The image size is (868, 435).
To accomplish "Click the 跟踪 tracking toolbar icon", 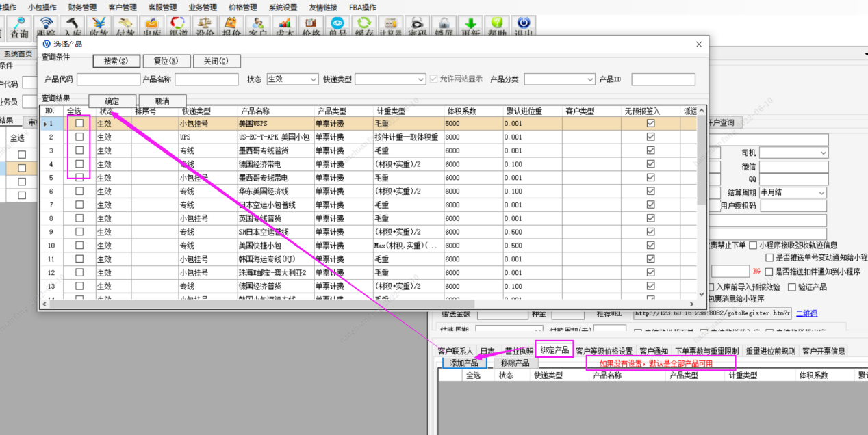I will 47,29.
